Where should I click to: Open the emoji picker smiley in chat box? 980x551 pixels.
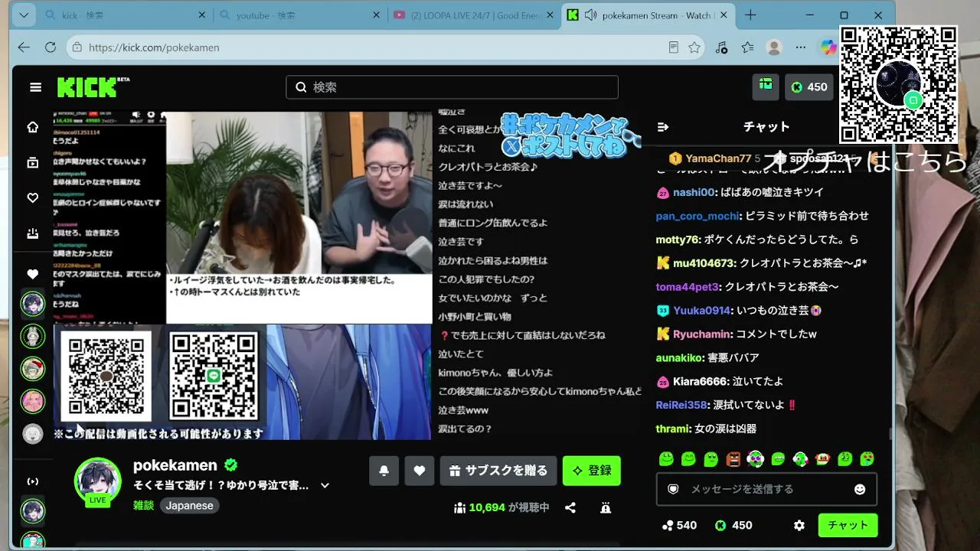click(x=860, y=489)
